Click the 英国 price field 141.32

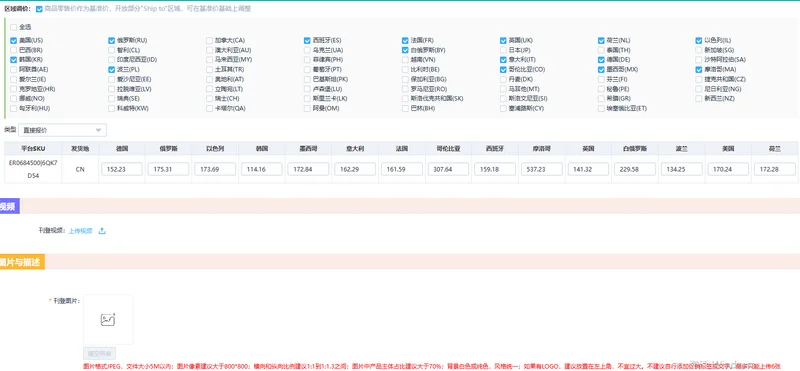click(588, 169)
